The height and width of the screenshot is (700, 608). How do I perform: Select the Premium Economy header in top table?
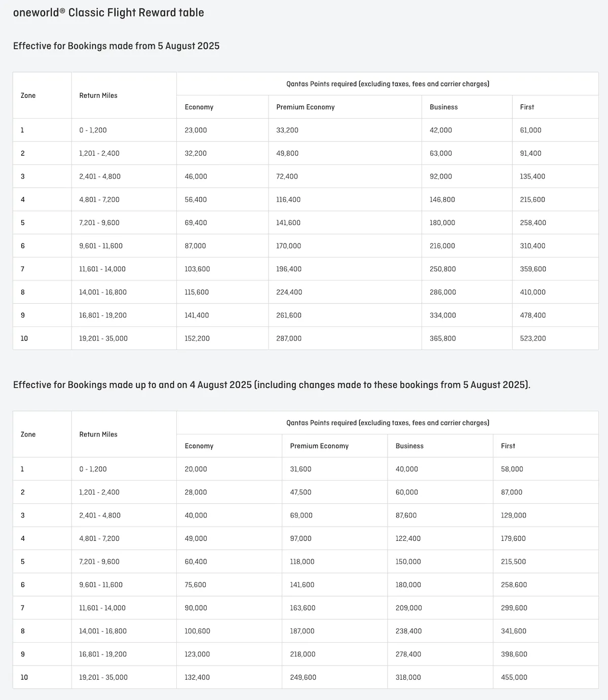point(306,107)
